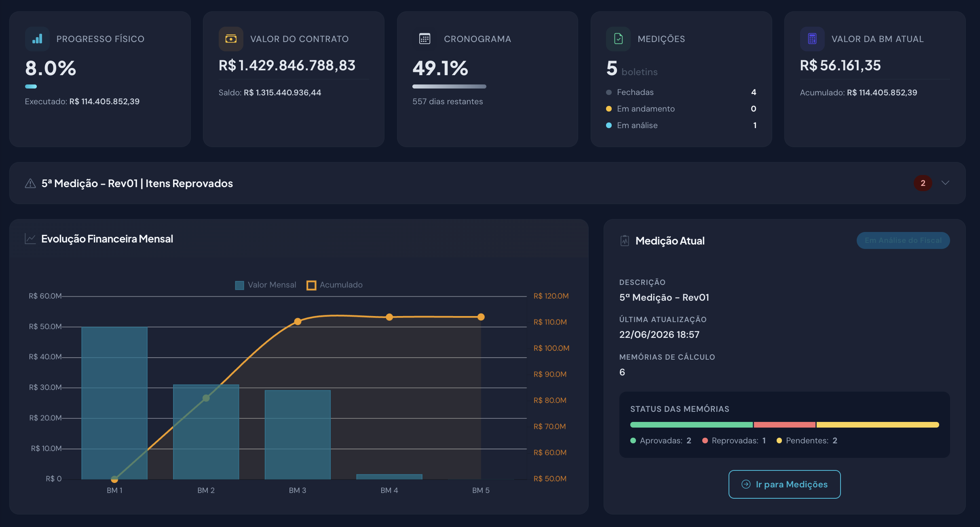Click the red badge showing 2 reprovados

[x=923, y=183]
